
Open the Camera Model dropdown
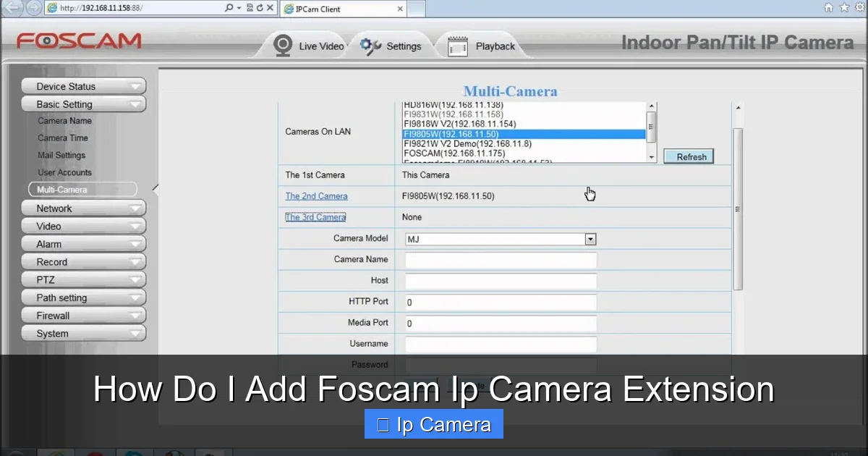501,239
